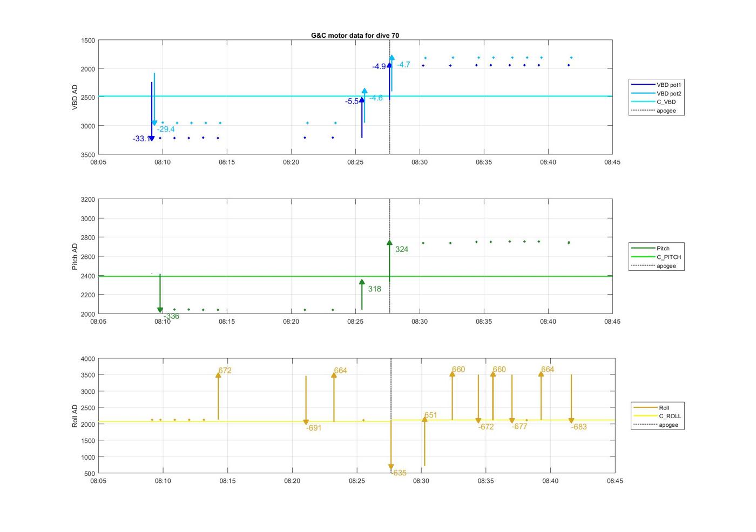Click the '-691' roll annotation
The width and height of the screenshot is (756, 532).
tap(314, 428)
